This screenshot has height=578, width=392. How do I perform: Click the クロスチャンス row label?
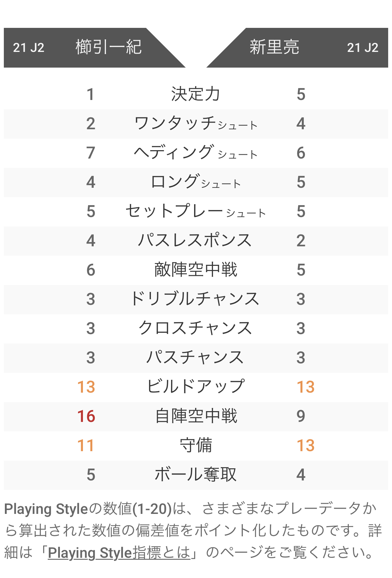pyautogui.click(x=195, y=329)
